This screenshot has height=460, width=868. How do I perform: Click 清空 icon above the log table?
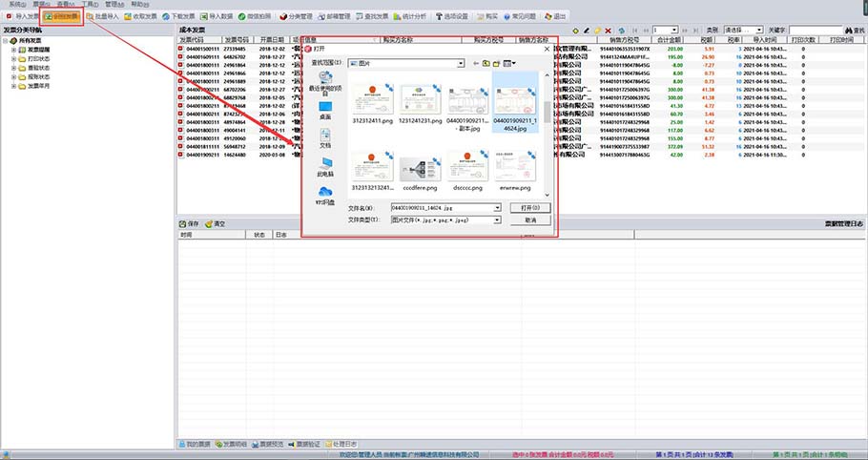tap(214, 223)
